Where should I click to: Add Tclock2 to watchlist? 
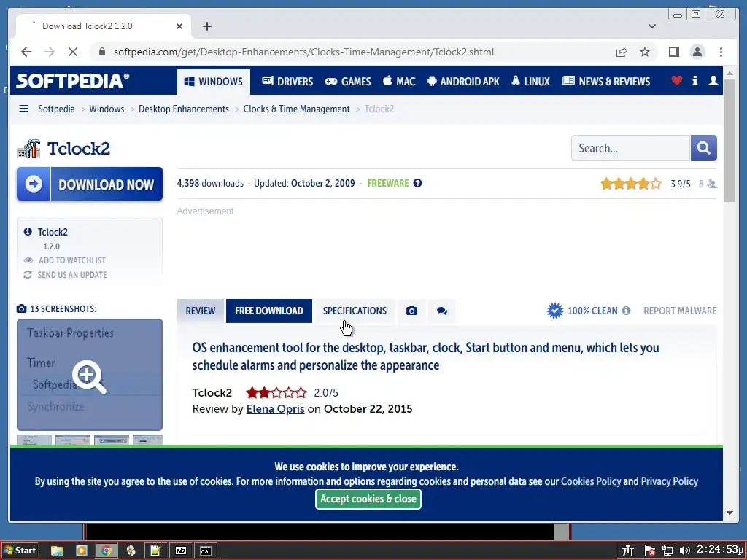65,260
